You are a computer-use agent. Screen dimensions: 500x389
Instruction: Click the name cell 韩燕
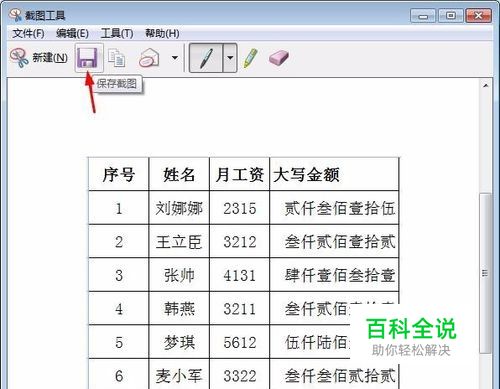[x=179, y=309]
